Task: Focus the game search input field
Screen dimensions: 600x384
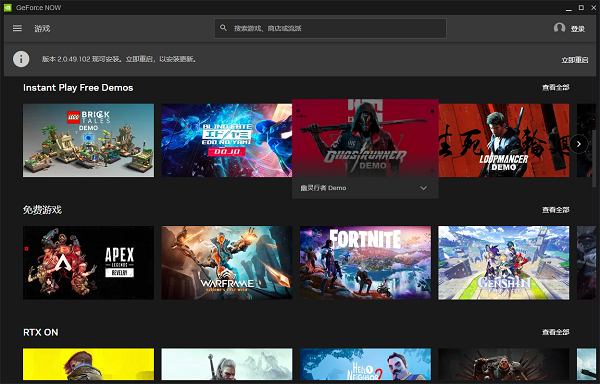Action: point(330,28)
